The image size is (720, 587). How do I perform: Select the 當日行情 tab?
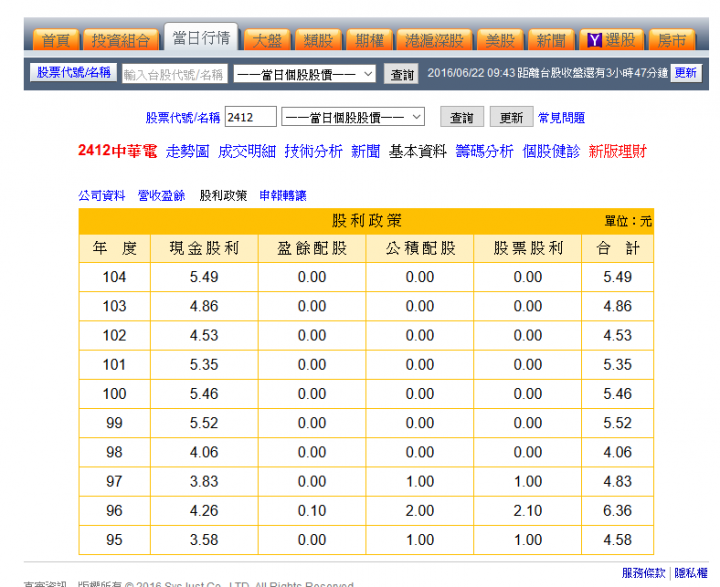click(201, 38)
